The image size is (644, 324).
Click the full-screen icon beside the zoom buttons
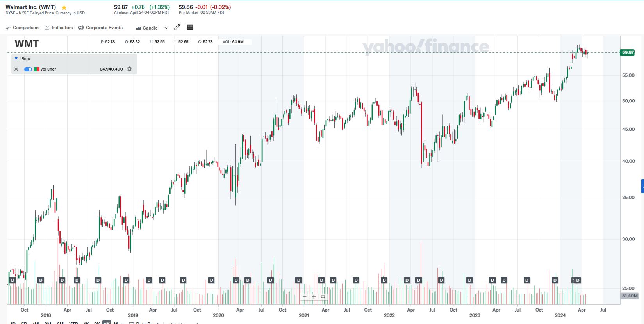(x=323, y=297)
